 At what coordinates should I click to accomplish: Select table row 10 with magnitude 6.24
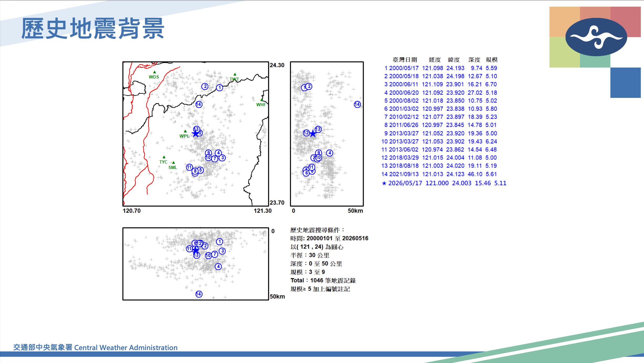pos(439,141)
